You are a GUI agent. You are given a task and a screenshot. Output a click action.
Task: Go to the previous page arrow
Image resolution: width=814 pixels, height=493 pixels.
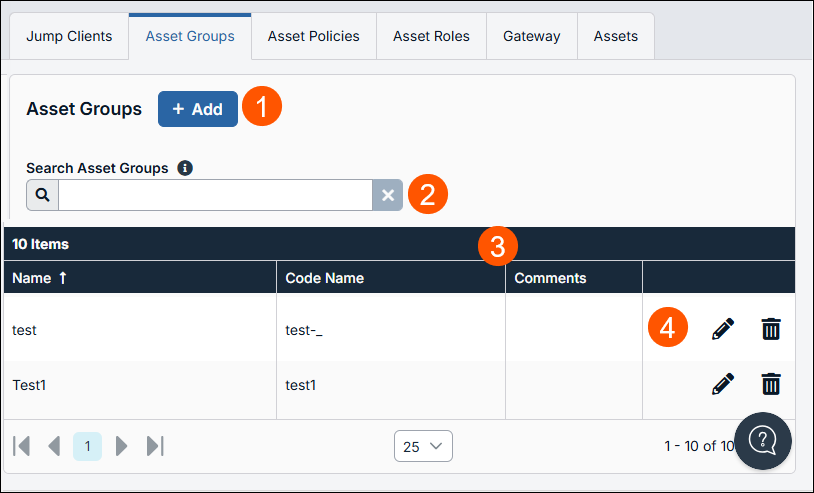54,446
